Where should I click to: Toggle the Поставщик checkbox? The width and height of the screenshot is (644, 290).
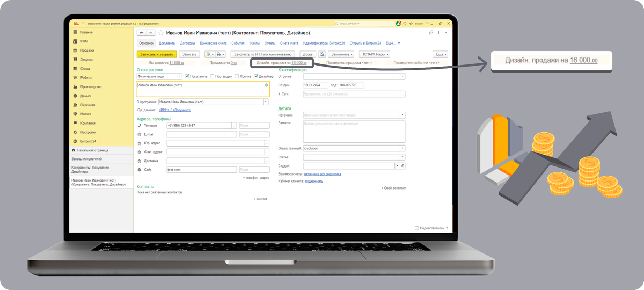211,76
